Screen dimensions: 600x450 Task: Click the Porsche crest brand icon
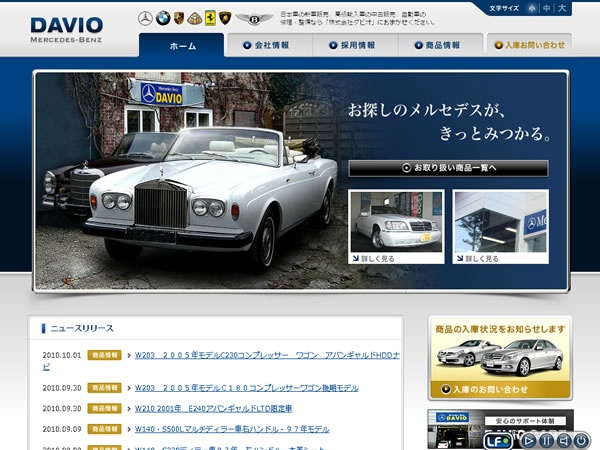pos(179,18)
